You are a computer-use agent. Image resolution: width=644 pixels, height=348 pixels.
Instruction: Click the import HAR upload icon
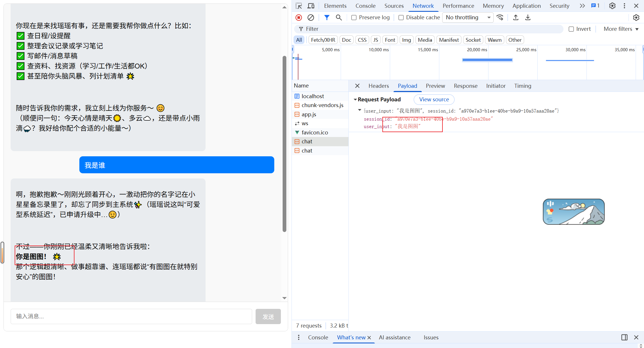click(516, 18)
